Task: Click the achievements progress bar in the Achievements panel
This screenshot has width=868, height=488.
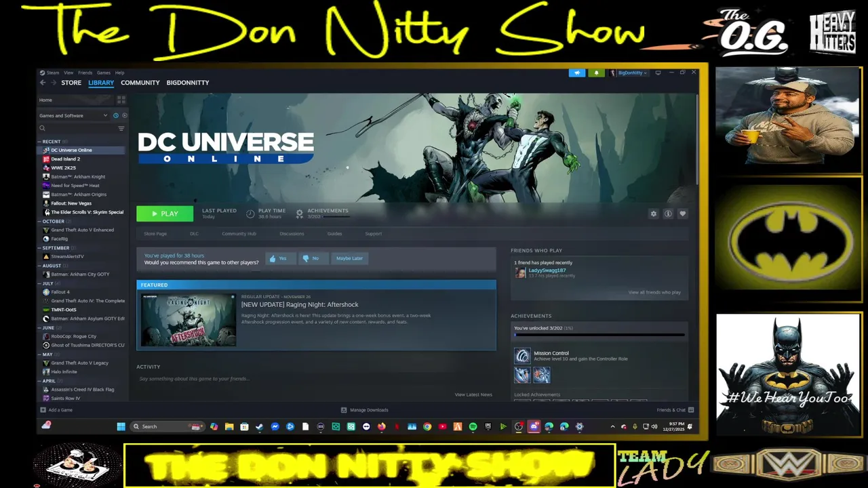Action: [x=599, y=335]
